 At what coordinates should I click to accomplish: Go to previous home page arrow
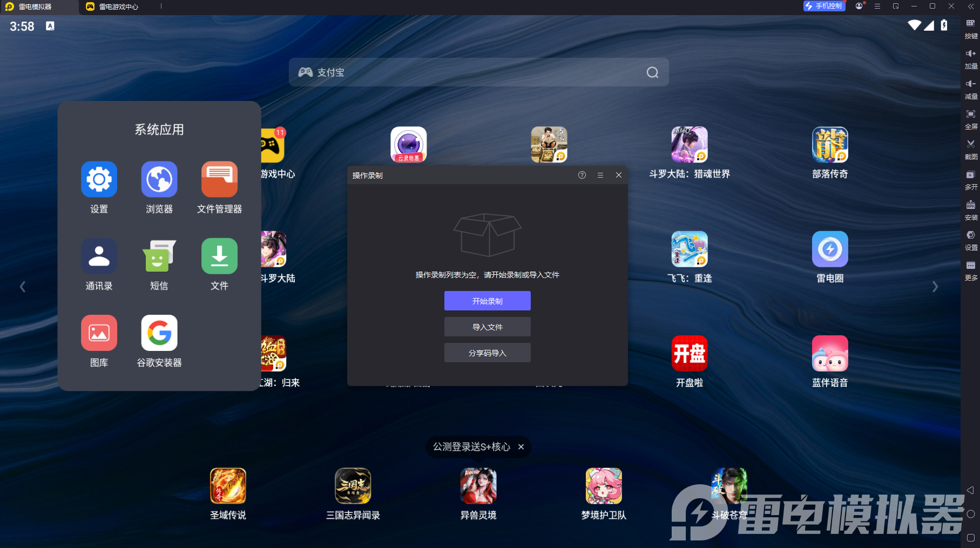pyautogui.click(x=23, y=287)
